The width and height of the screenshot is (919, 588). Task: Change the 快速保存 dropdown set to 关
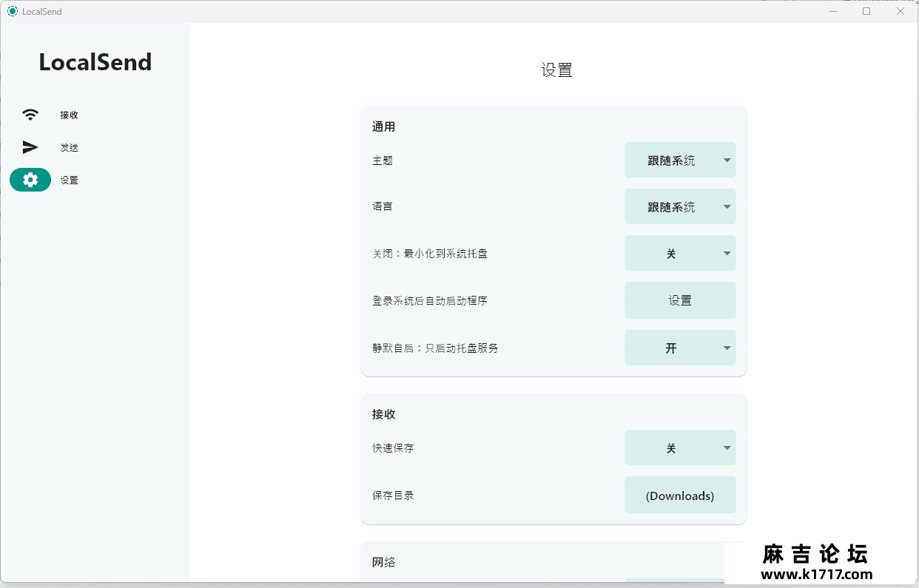680,447
